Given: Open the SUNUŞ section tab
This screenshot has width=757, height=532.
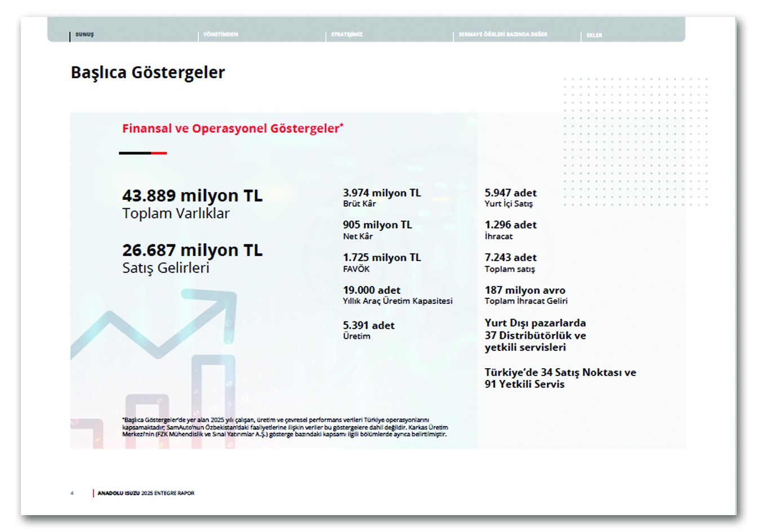Looking at the screenshot, I should [x=84, y=35].
